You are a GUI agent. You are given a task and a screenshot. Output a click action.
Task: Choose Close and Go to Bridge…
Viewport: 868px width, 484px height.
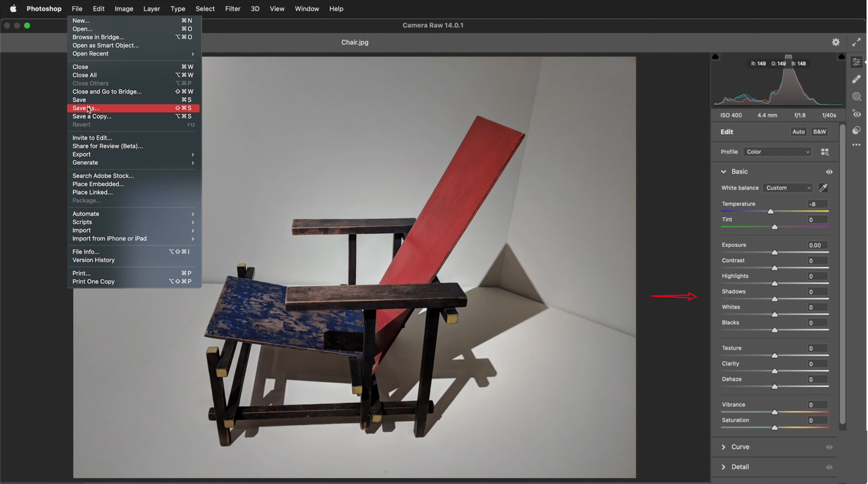134,92
